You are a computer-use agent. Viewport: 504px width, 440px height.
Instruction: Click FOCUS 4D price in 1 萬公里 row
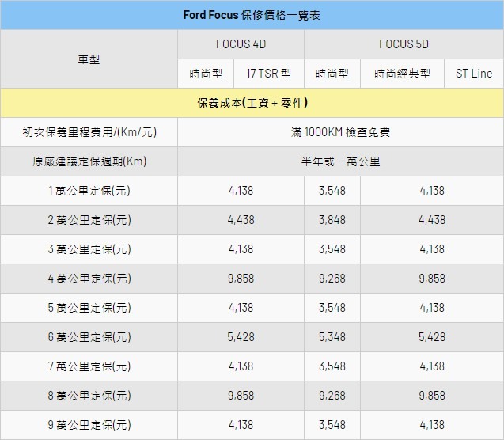(x=241, y=191)
